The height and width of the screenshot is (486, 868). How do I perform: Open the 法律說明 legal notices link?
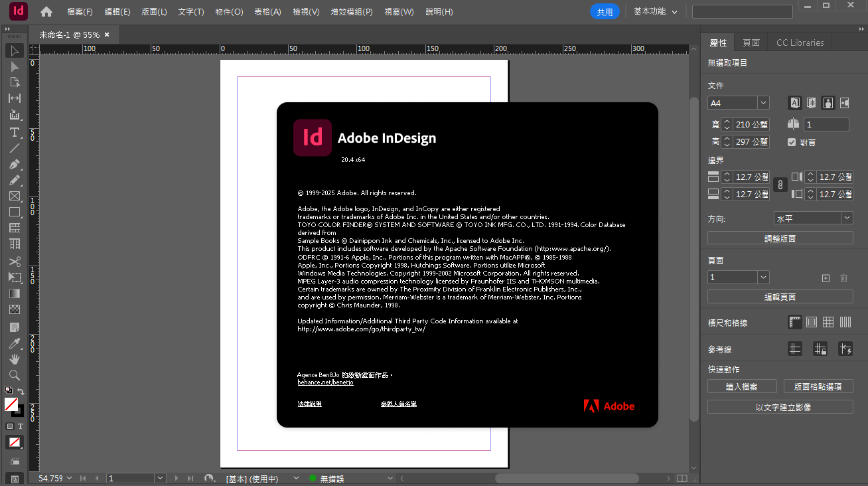click(309, 404)
